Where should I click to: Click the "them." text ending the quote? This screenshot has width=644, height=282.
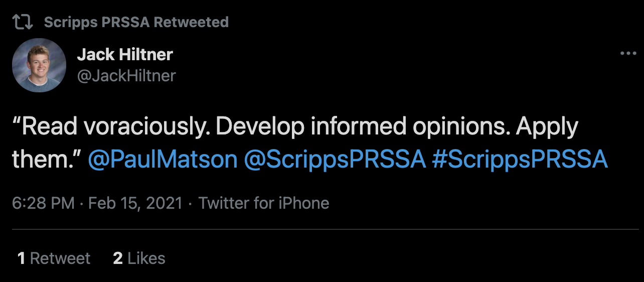coord(47,160)
